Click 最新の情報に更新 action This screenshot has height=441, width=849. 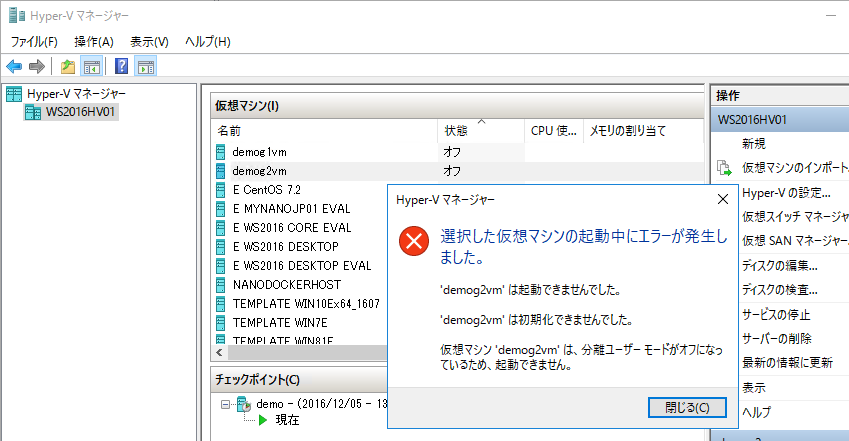(787, 362)
